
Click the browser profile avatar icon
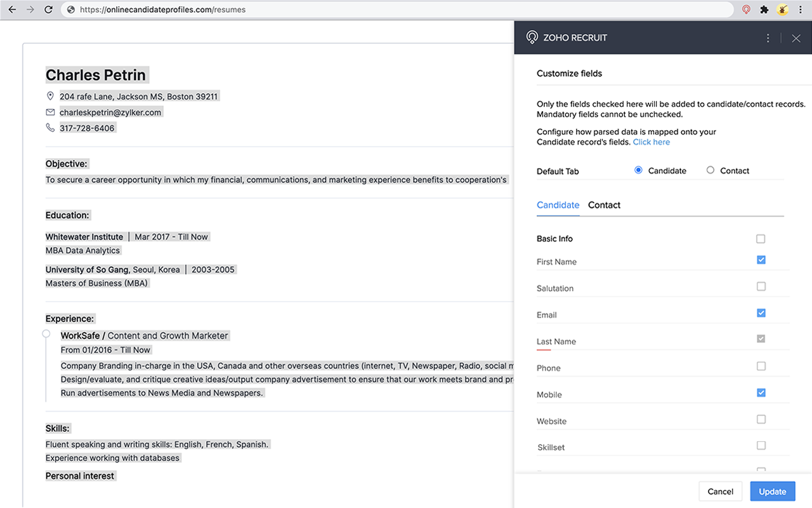tap(782, 10)
